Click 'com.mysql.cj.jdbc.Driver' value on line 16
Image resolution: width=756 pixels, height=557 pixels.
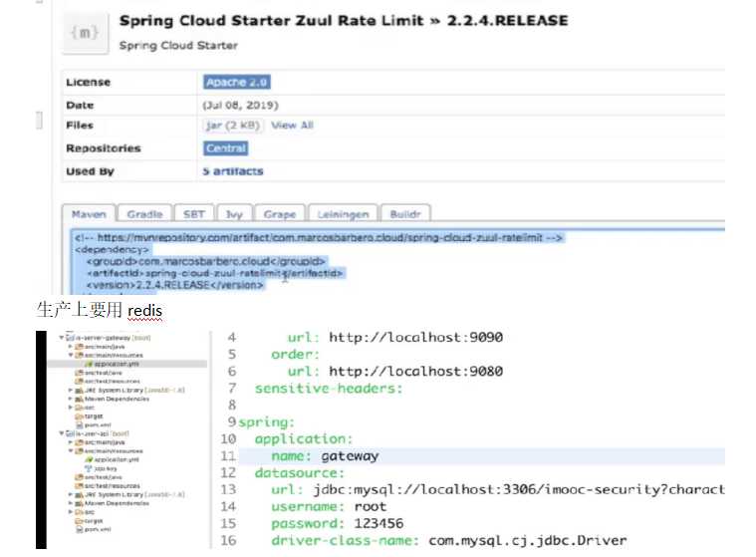(x=528, y=541)
